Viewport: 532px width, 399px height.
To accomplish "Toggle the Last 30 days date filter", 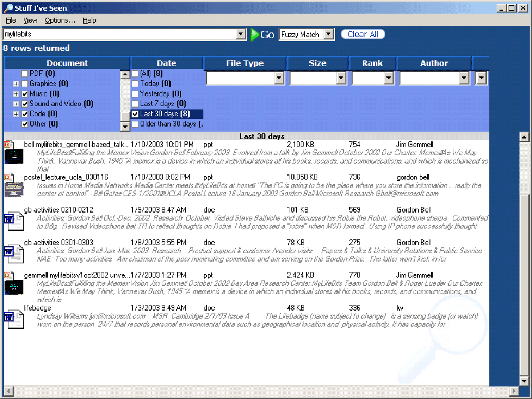I will coord(135,114).
